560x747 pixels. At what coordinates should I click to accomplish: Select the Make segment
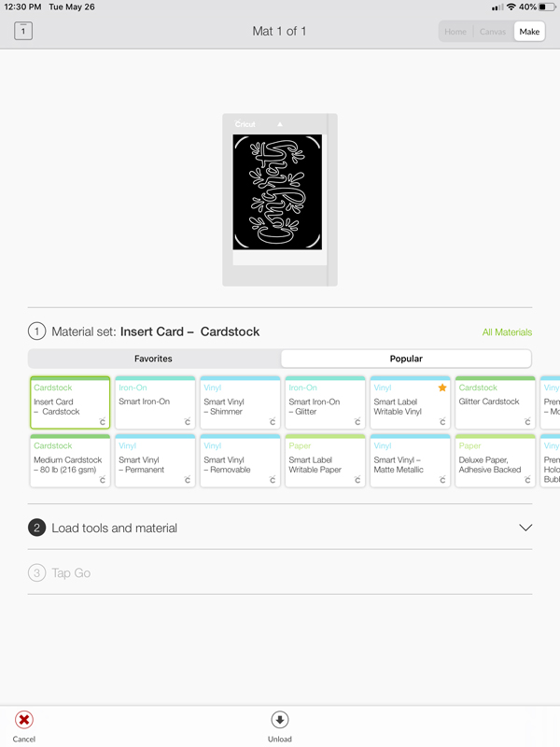click(x=529, y=32)
